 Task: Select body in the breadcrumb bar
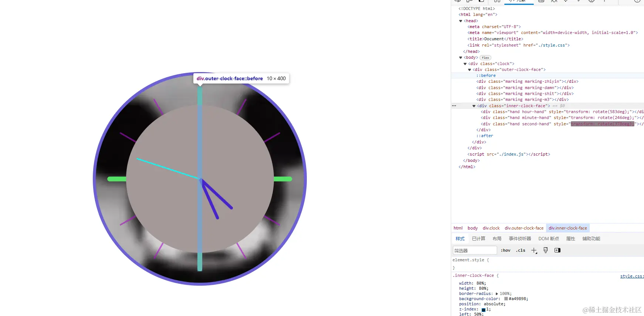tap(472, 228)
